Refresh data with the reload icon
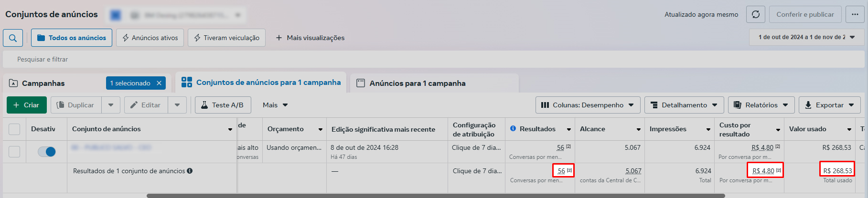 tap(756, 14)
